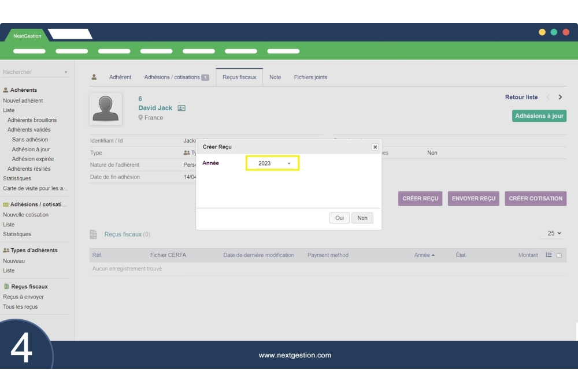The image size is (578, 392).
Task: Open Reçus à envoyer in sidebar
Action: point(23,297)
